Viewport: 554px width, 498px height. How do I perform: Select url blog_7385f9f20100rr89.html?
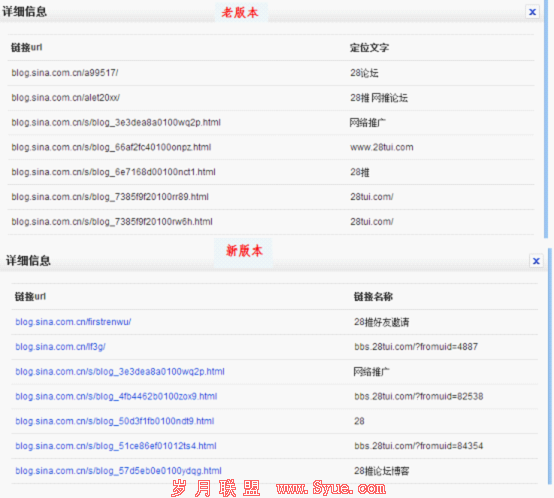coord(110,197)
